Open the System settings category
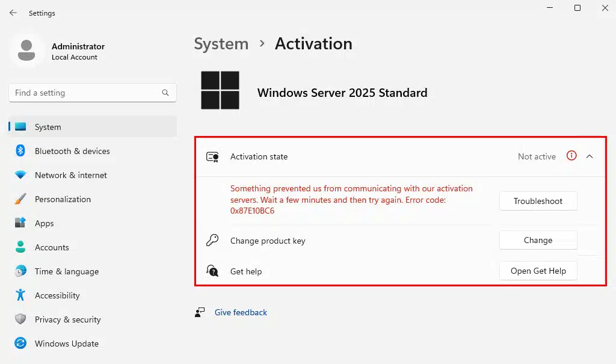 click(x=48, y=127)
